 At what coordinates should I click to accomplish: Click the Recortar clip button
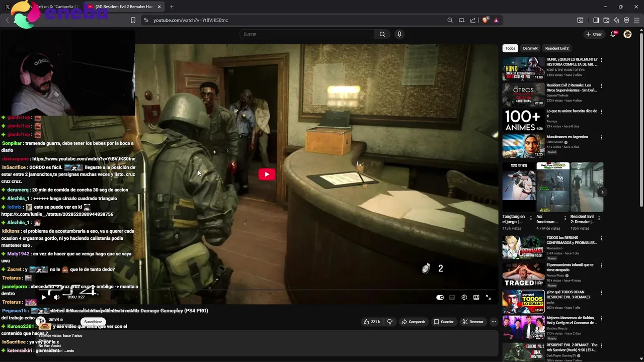(473, 322)
